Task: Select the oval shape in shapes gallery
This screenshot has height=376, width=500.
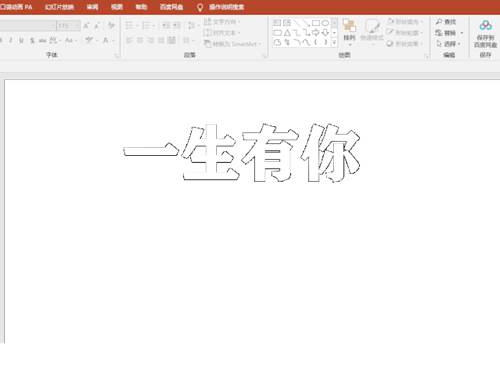Action: [x=325, y=23]
